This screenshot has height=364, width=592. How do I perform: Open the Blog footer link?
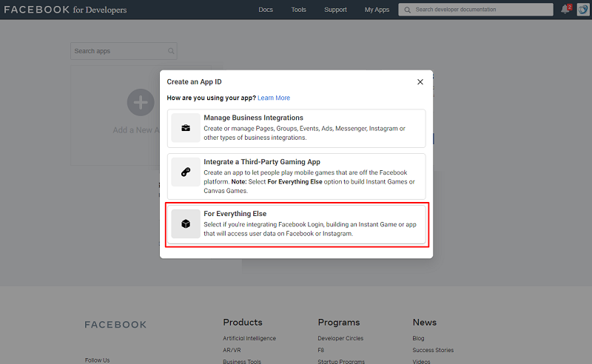click(x=418, y=338)
